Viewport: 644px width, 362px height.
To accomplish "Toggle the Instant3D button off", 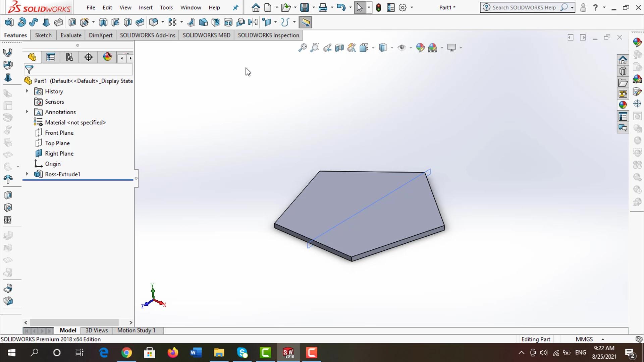I will [x=305, y=22].
